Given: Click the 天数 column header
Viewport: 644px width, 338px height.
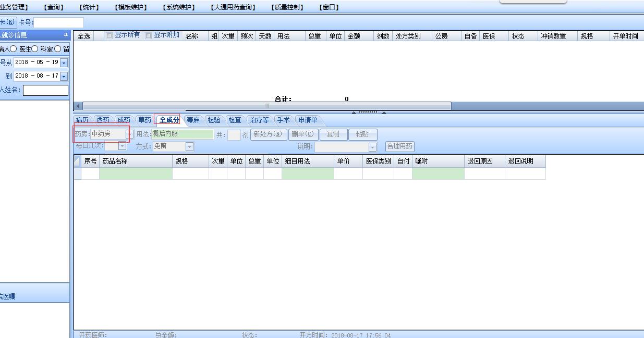Looking at the screenshot, I should [x=265, y=36].
